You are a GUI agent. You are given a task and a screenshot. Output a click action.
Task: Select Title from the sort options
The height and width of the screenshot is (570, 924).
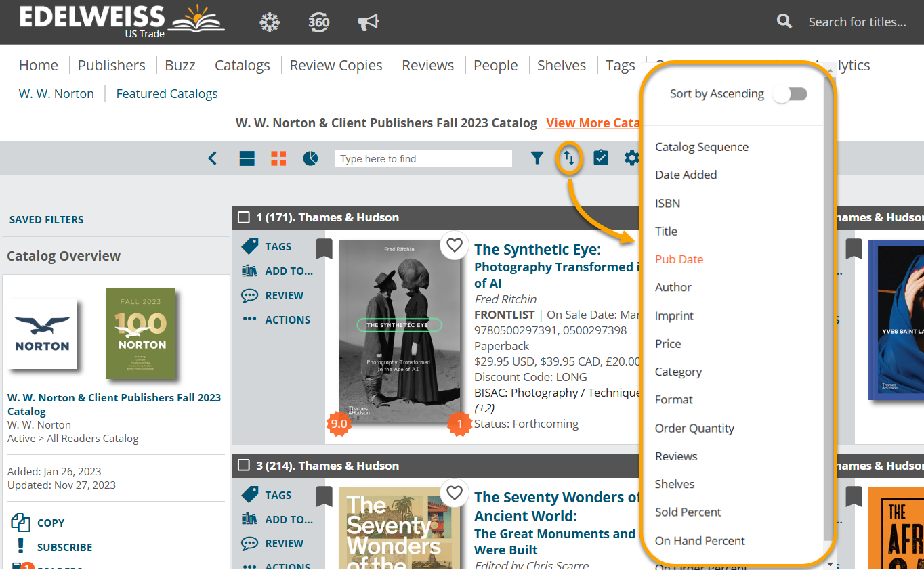666,232
